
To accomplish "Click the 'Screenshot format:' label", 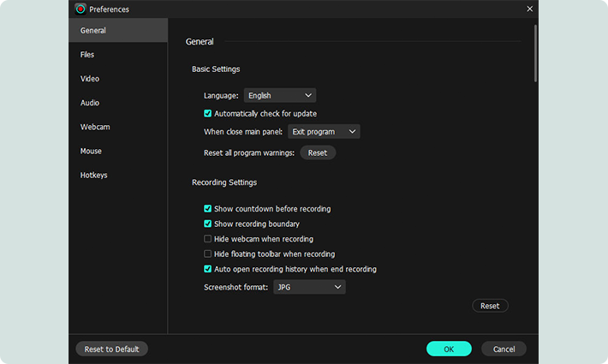I will click(235, 287).
